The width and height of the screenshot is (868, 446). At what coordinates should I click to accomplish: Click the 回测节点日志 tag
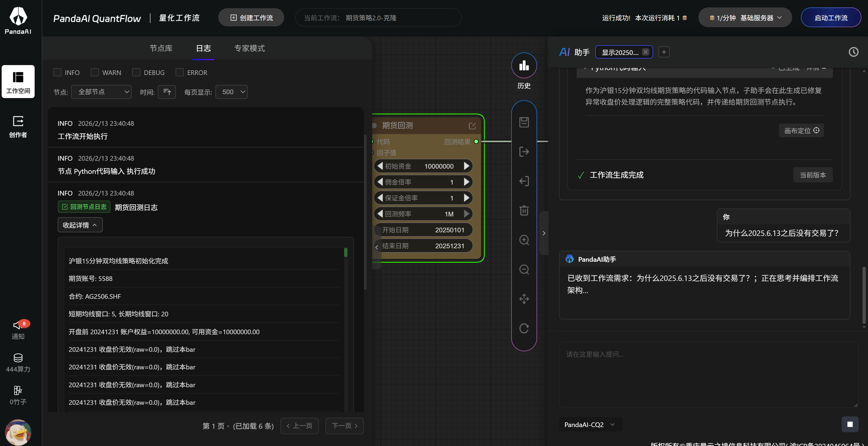tap(84, 207)
